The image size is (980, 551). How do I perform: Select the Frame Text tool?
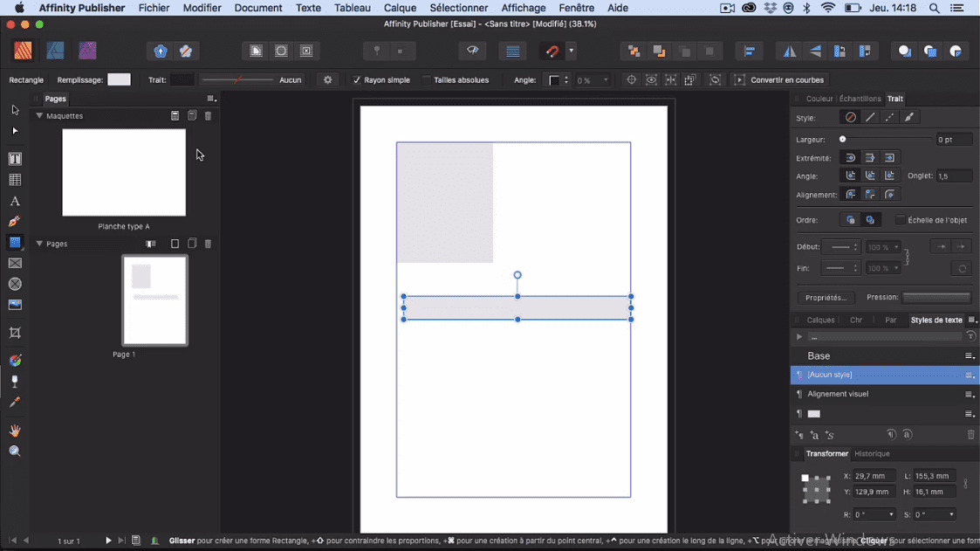[x=14, y=158]
